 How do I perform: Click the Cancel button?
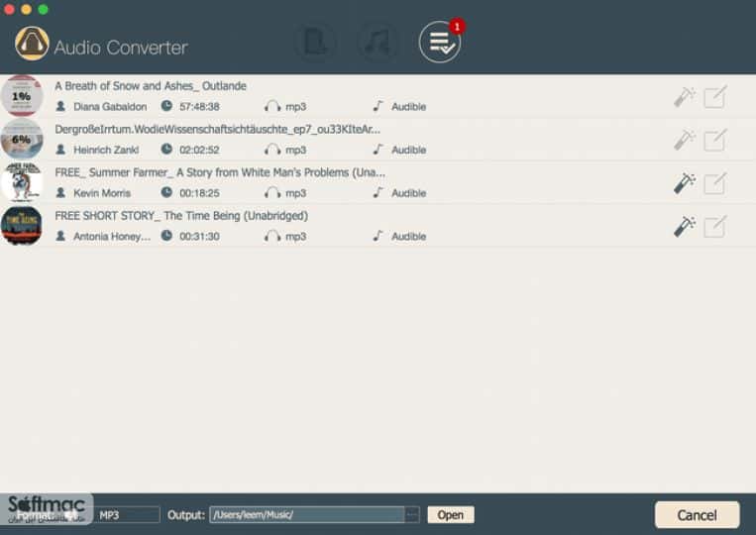[697, 515]
